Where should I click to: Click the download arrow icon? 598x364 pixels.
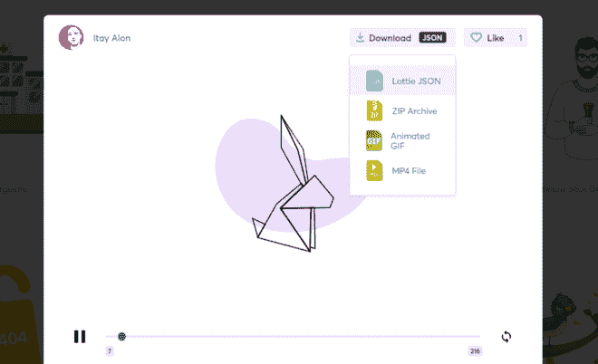click(360, 38)
